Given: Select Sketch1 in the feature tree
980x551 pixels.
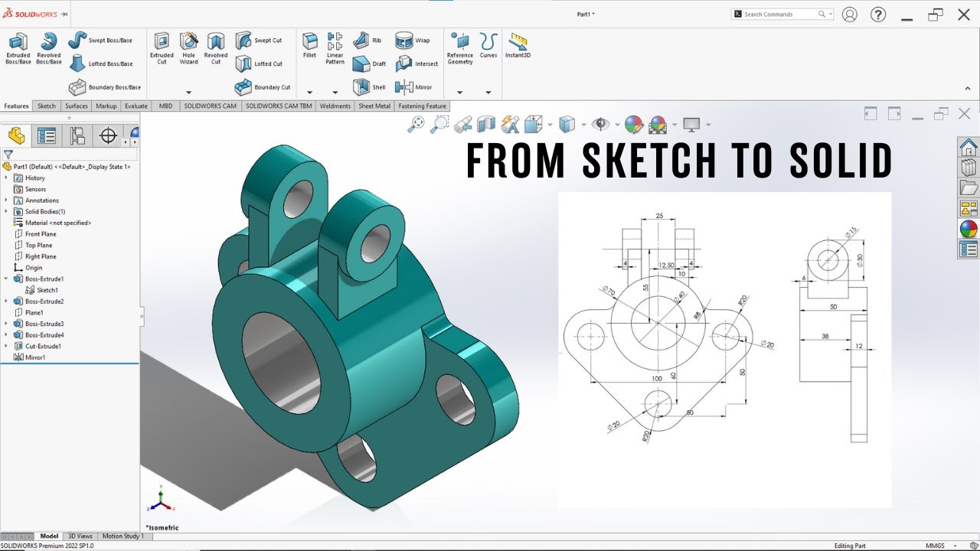Looking at the screenshot, I should [x=41, y=290].
